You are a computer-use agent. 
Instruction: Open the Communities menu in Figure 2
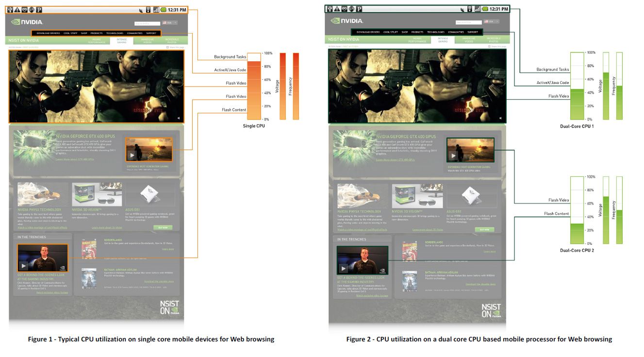pyautogui.click(x=456, y=32)
